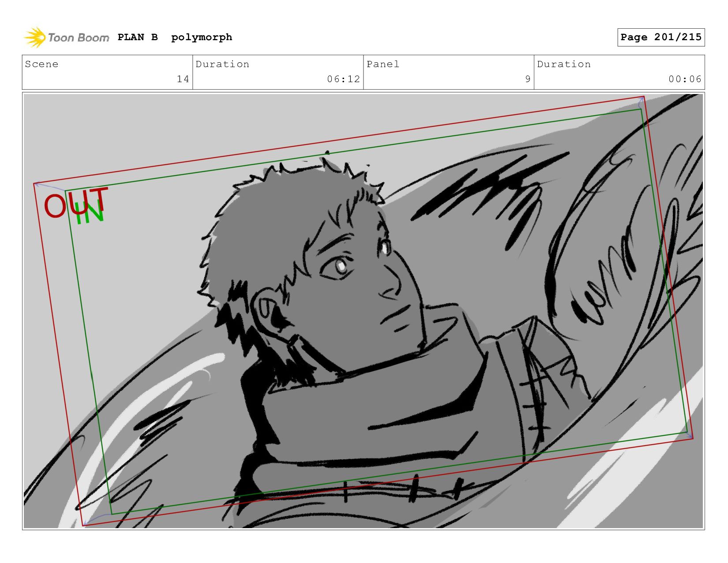This screenshot has width=728, height=563.
Task: Click scene duration value '06:12'
Action: pyautogui.click(x=344, y=79)
